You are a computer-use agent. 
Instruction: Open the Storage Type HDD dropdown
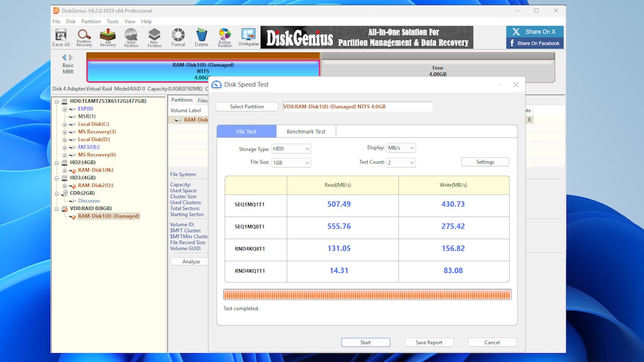tap(291, 149)
